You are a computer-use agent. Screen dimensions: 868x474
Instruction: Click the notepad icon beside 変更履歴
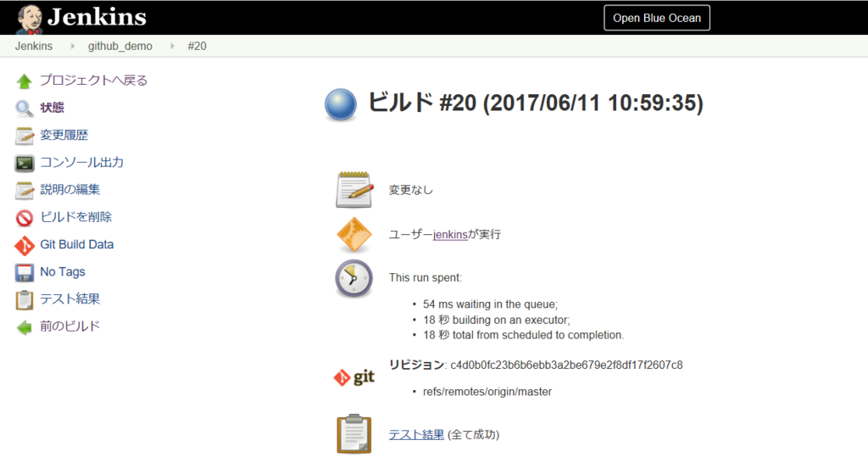[25, 136]
